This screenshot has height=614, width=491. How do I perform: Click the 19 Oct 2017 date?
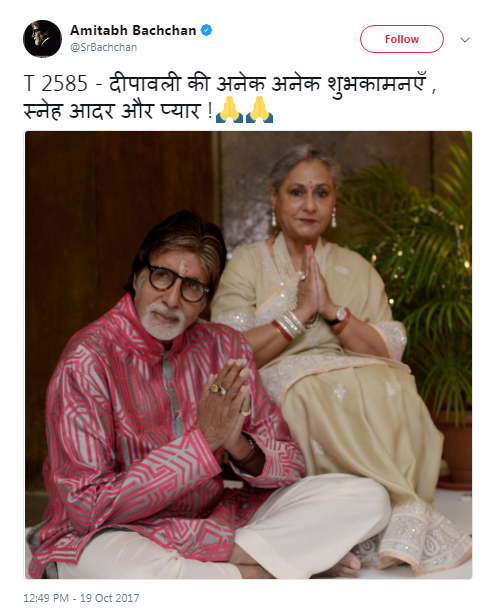click(x=110, y=598)
